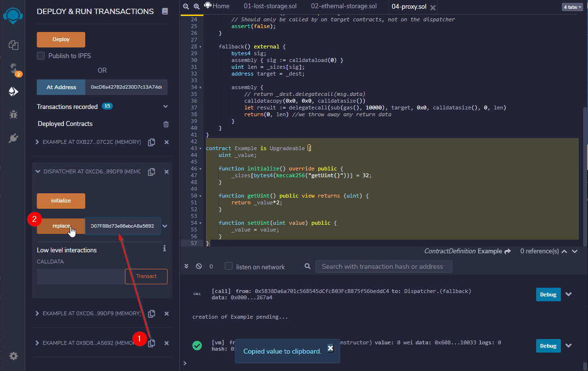Remove EXAMPLE AT 0XCD6...99DF9 instance
Viewport: 588px width, 371px height.
167,314
